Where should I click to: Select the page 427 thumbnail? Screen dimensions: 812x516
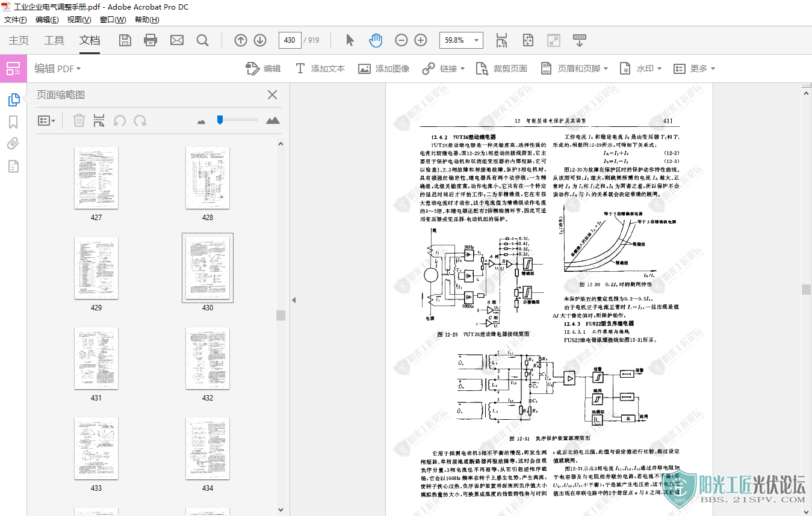click(x=96, y=177)
